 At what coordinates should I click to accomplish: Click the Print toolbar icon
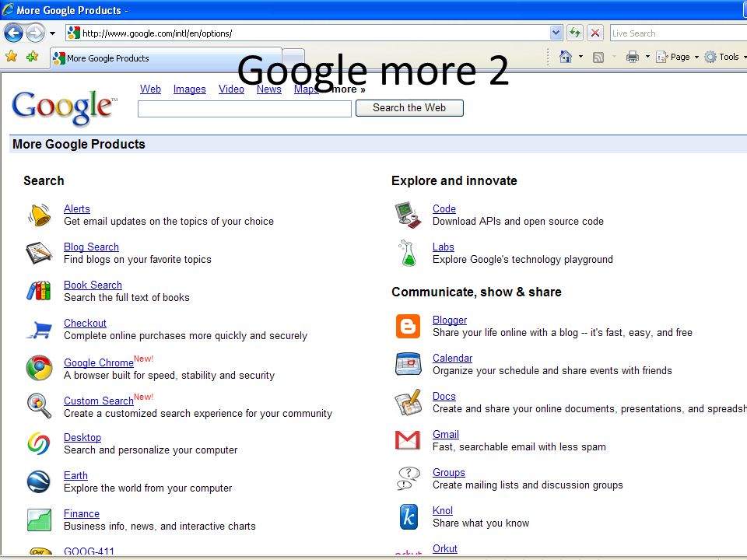click(x=633, y=57)
